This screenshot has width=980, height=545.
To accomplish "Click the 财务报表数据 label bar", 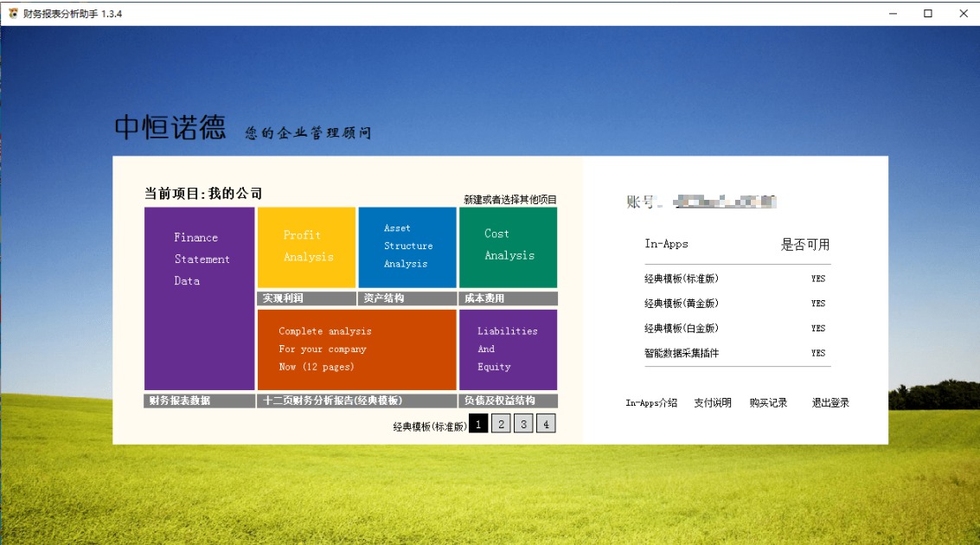I will coord(200,401).
